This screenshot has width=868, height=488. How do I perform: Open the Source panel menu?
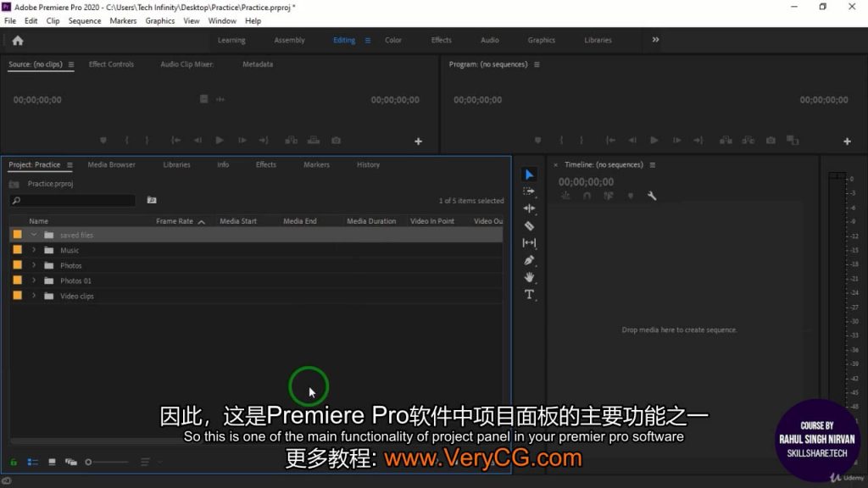click(71, 64)
